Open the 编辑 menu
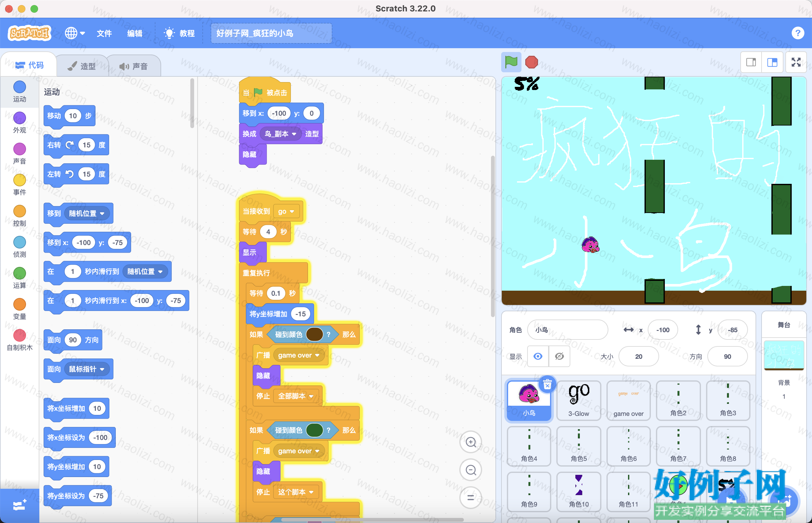Viewport: 812px width, 523px height. coord(134,33)
